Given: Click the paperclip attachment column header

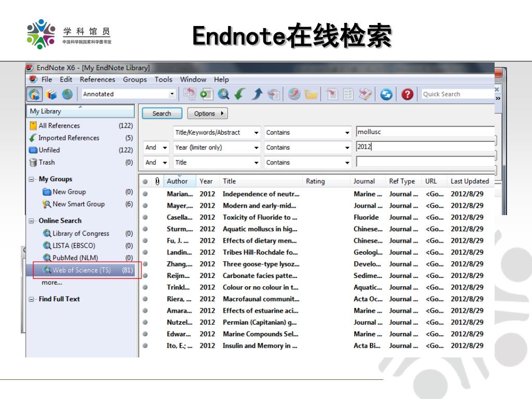Looking at the screenshot, I should pyautogui.click(x=157, y=181).
